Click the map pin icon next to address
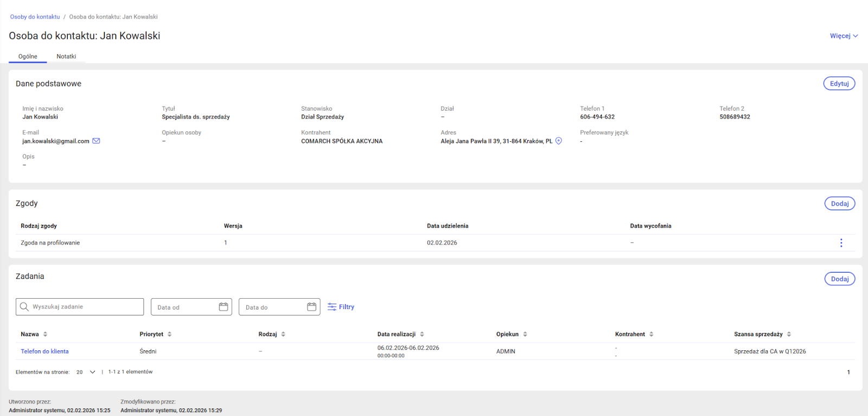 click(559, 141)
